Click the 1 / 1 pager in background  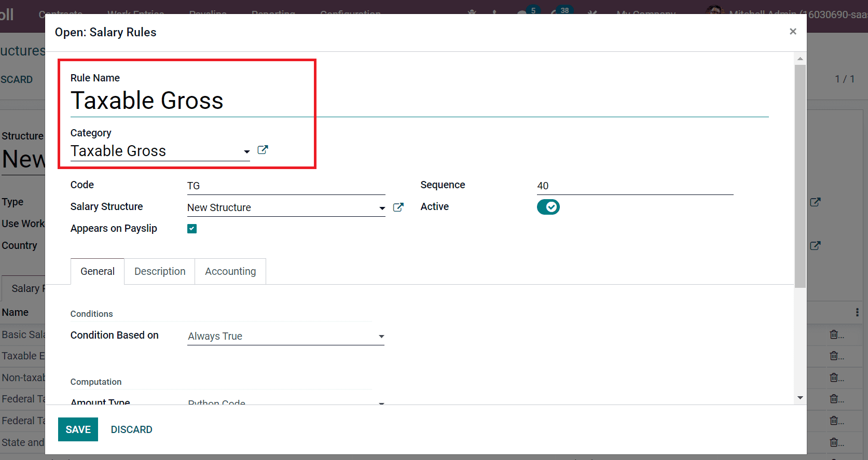(845, 79)
